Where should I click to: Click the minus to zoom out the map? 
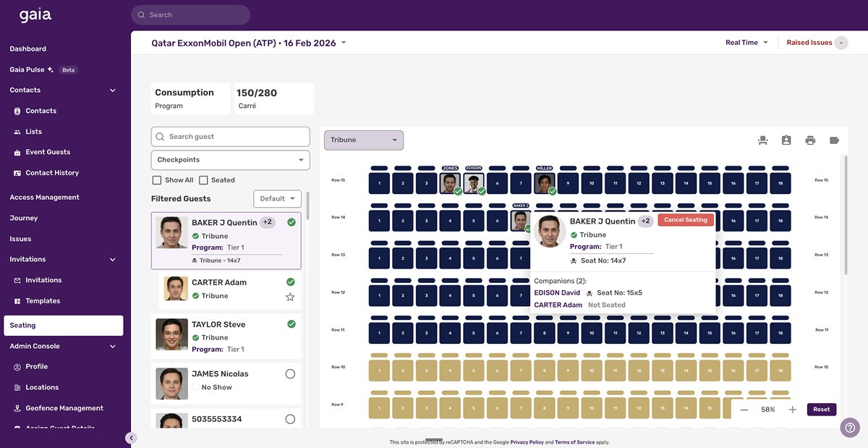744,409
